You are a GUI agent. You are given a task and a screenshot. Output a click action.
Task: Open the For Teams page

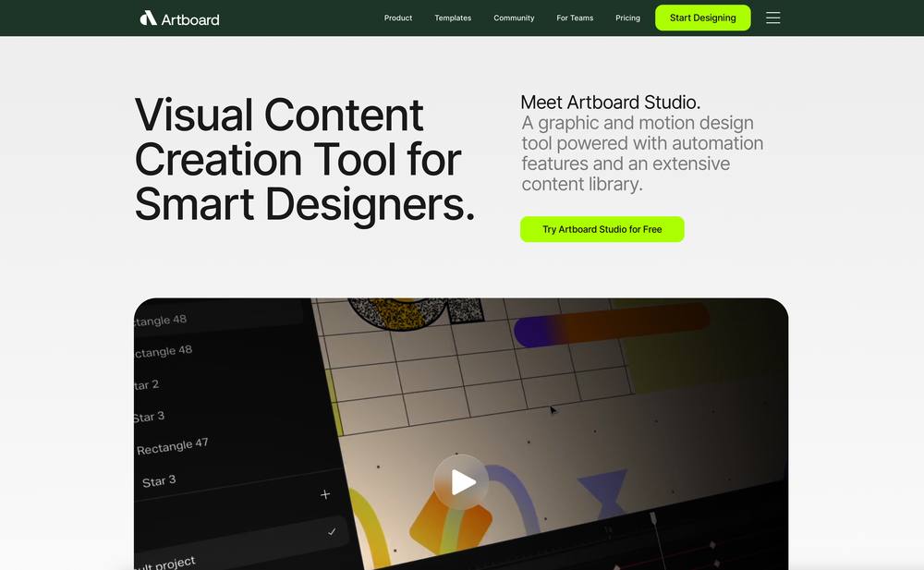575,18
